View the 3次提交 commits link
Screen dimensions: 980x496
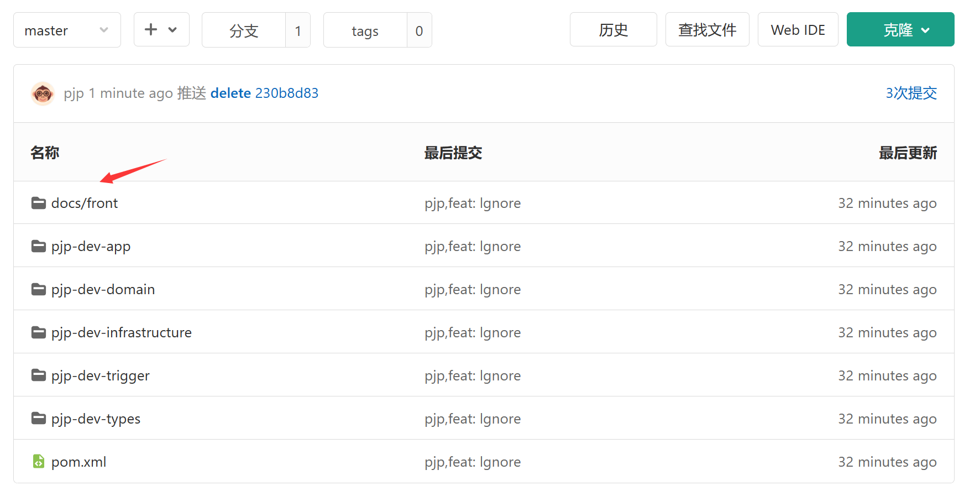911,93
